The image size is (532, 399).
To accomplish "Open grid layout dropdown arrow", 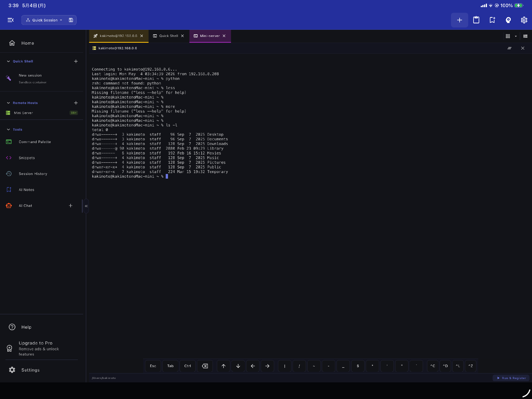I will 516,36.
